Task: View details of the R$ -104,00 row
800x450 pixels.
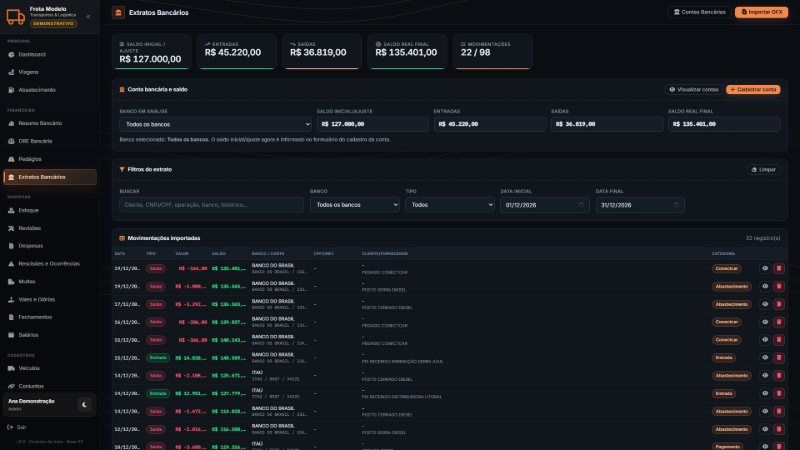Action: pyautogui.click(x=764, y=268)
